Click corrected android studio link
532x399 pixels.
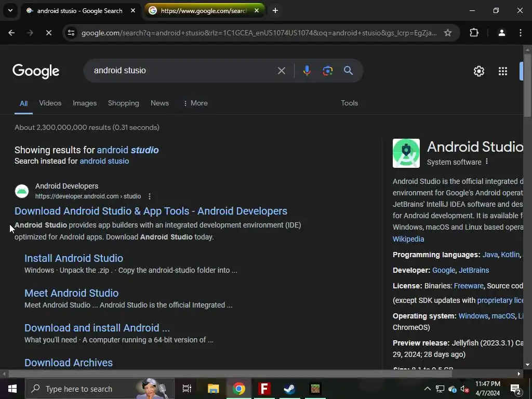tap(128, 150)
